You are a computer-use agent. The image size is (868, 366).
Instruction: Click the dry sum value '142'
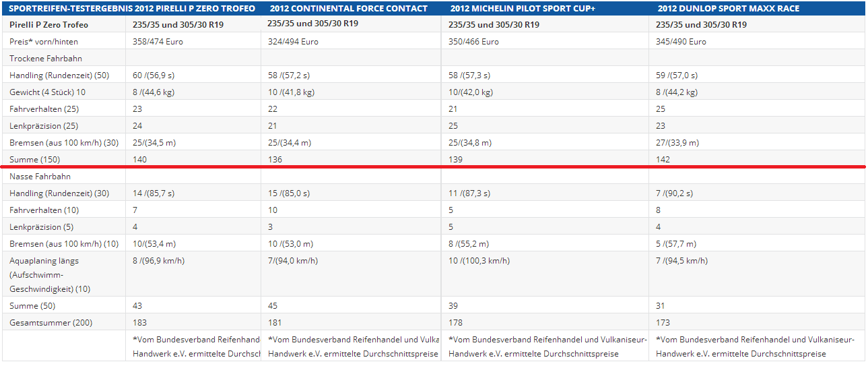pos(663,160)
